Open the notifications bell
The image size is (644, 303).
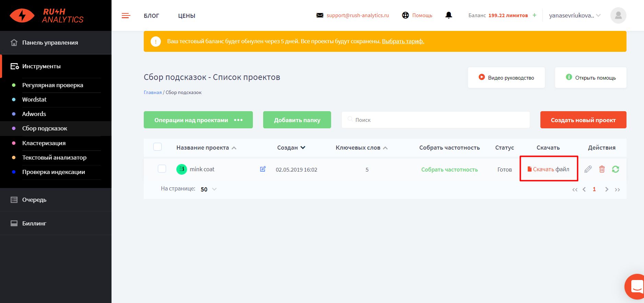click(x=448, y=15)
